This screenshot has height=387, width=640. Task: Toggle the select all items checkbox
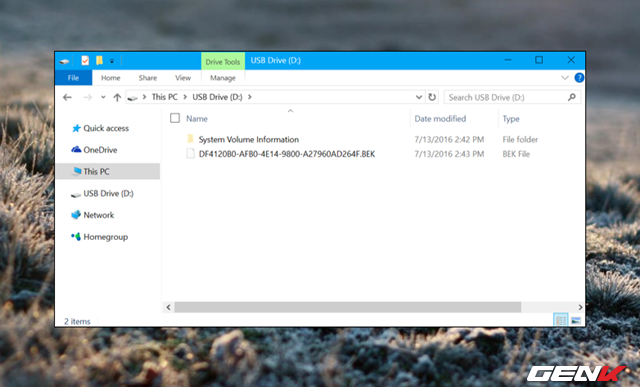(175, 118)
